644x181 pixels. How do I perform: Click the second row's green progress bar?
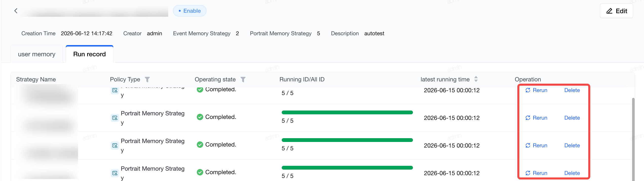coord(347,112)
